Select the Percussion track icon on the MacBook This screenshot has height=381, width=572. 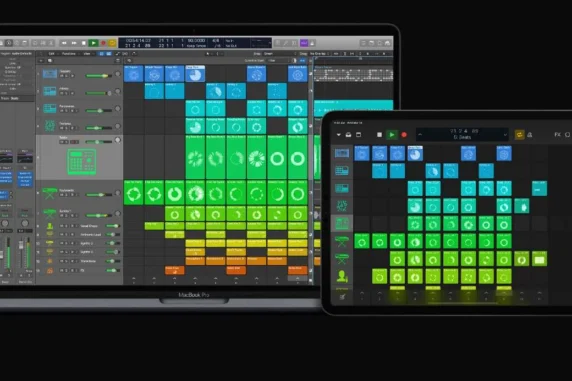(x=50, y=108)
